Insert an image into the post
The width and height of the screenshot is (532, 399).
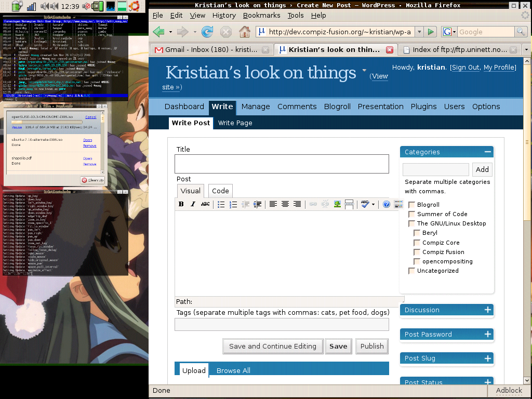click(337, 204)
